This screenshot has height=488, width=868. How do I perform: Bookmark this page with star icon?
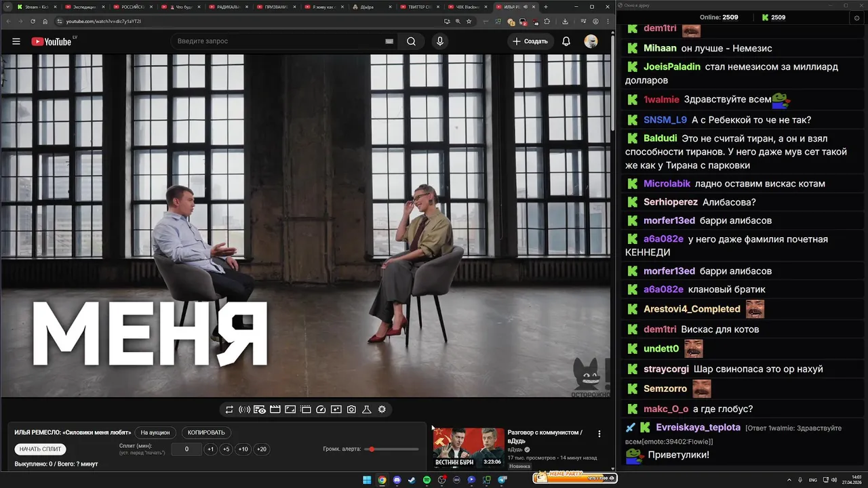point(469,21)
